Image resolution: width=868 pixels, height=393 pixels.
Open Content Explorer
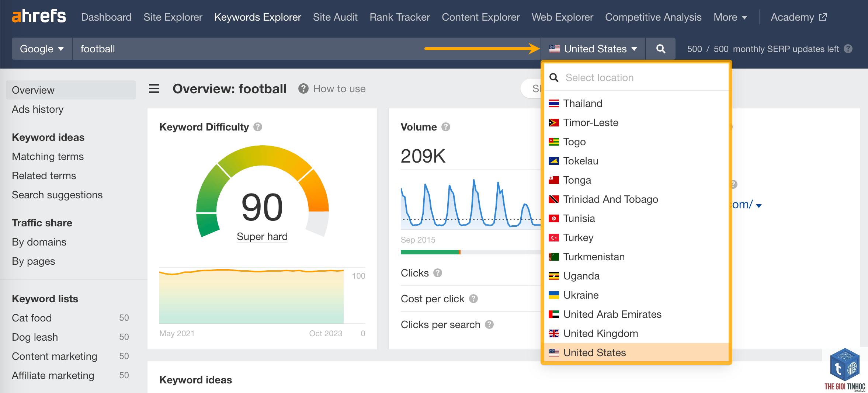(x=480, y=17)
